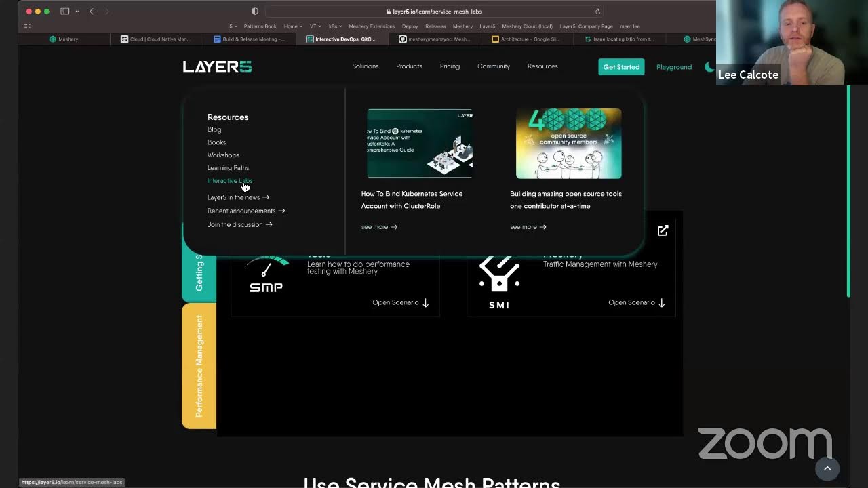Follow the Layer5 in the news link
Screen dimensions: 868x488
coord(238,197)
